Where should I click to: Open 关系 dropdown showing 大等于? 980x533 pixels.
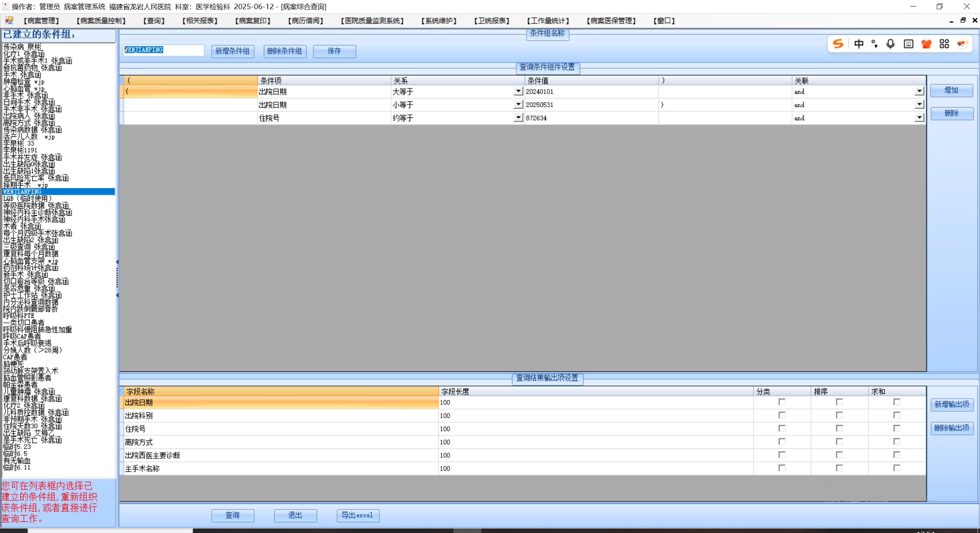pos(518,91)
